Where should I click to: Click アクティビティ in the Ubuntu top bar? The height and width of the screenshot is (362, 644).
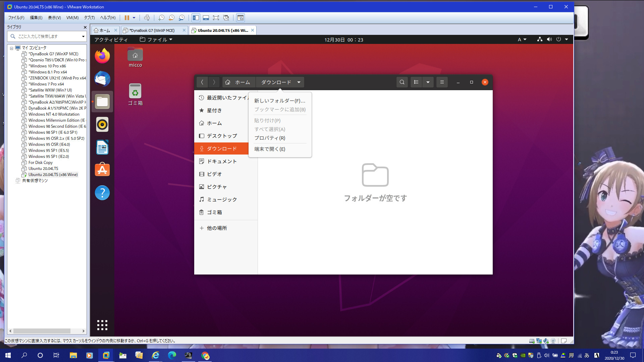point(111,40)
